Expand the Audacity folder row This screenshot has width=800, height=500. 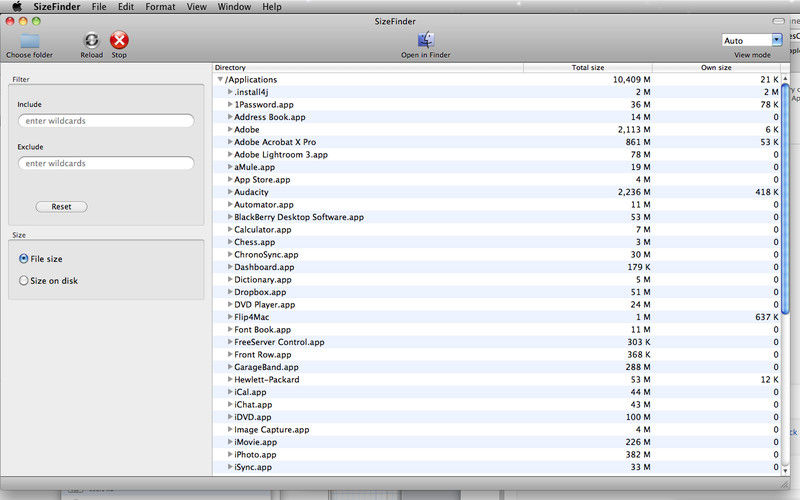click(230, 192)
